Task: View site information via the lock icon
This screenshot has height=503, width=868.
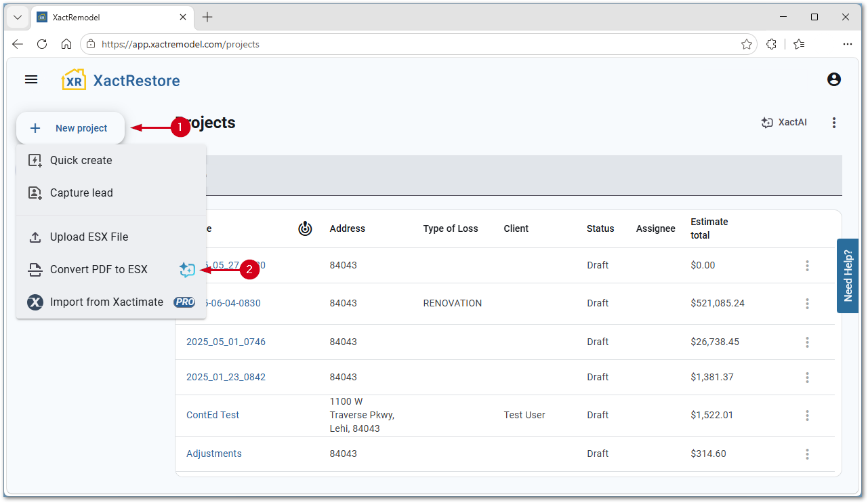Action: (91, 44)
